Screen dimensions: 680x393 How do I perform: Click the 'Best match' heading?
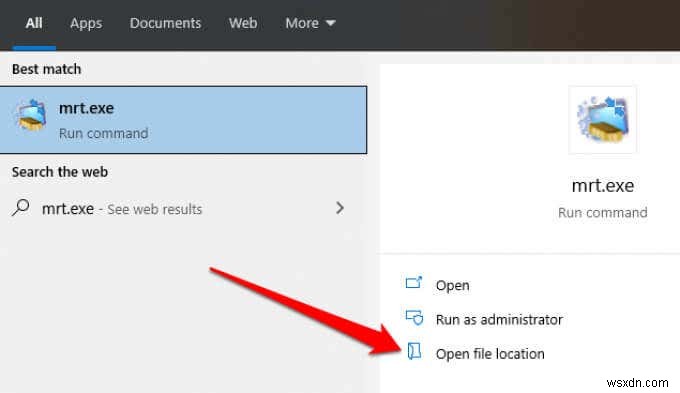pyautogui.click(x=46, y=69)
